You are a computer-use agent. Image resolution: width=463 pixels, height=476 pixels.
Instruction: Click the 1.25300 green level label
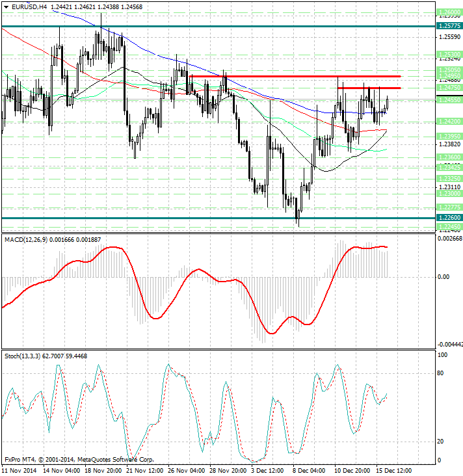[x=450, y=54]
